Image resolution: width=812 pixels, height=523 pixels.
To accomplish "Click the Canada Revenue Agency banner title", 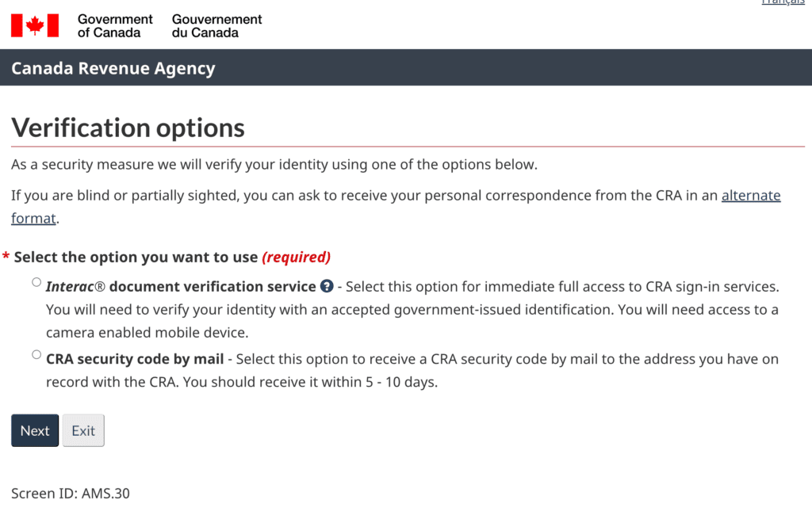I will (113, 68).
